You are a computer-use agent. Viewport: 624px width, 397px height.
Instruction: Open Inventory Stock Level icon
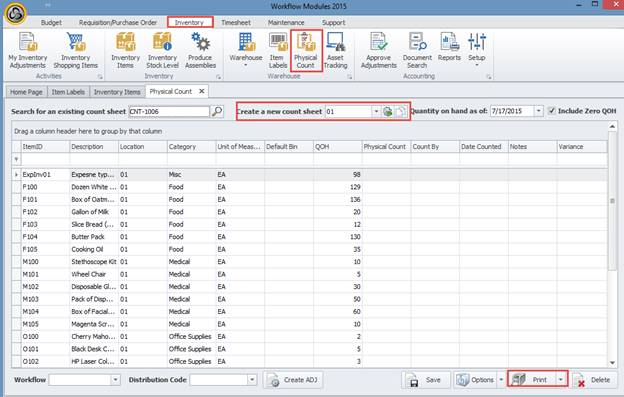[162, 51]
